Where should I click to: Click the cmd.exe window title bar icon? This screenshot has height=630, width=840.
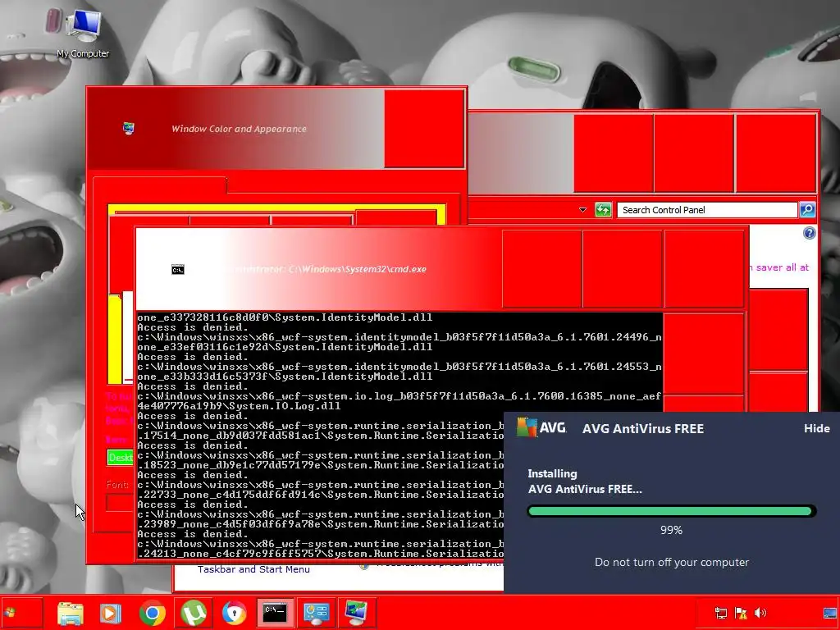pos(178,269)
